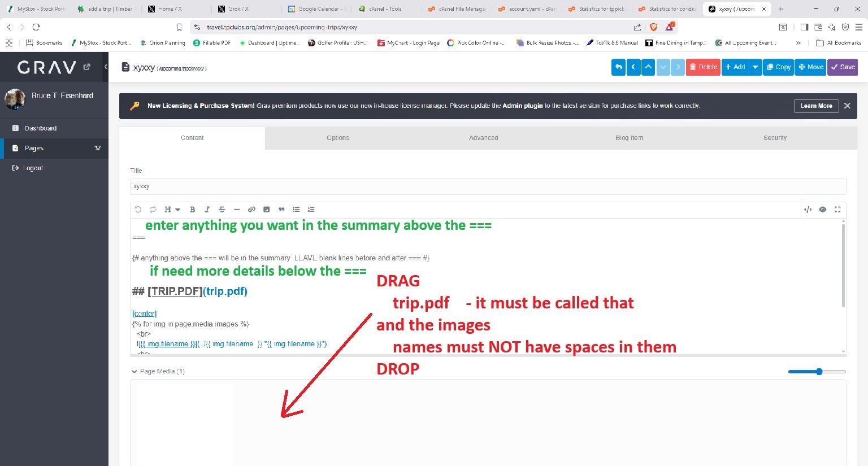This screenshot has height=466, width=868.
Task: Undo the last edit in the editor
Action: (x=138, y=210)
